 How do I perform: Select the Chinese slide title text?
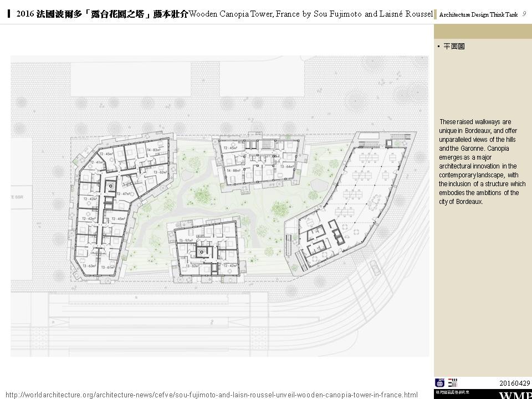[x=102, y=13]
